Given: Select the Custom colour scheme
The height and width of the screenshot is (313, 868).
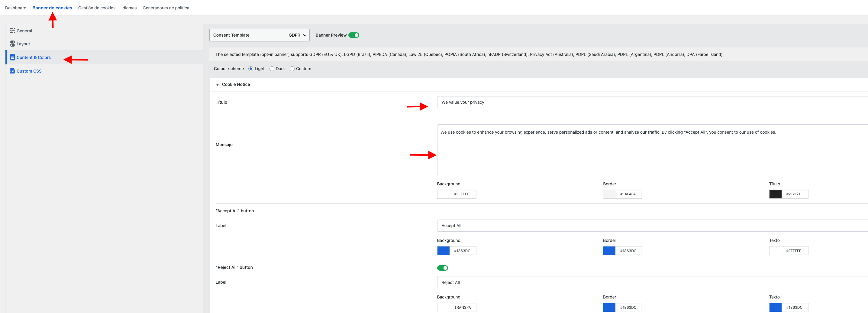Looking at the screenshot, I should (292, 68).
